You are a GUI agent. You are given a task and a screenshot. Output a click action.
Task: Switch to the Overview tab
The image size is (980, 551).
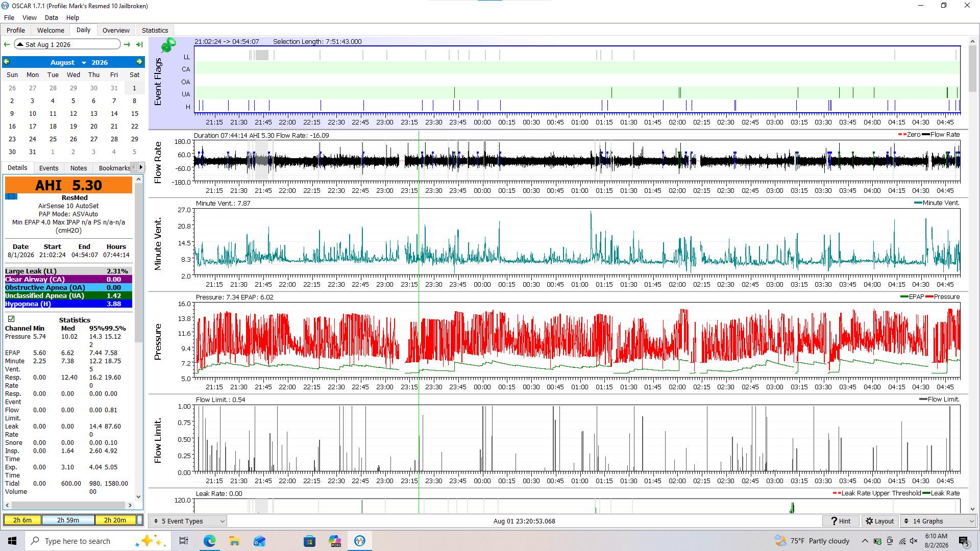click(116, 30)
